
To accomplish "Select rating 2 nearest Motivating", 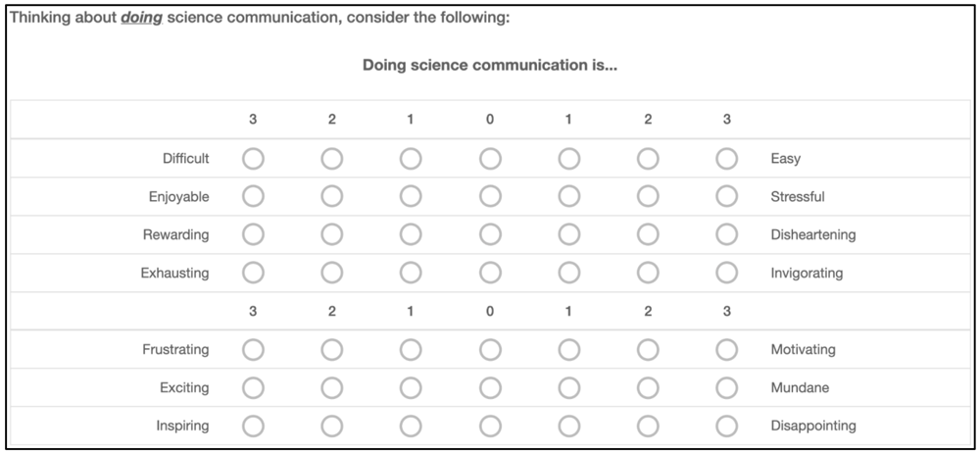I will (648, 349).
